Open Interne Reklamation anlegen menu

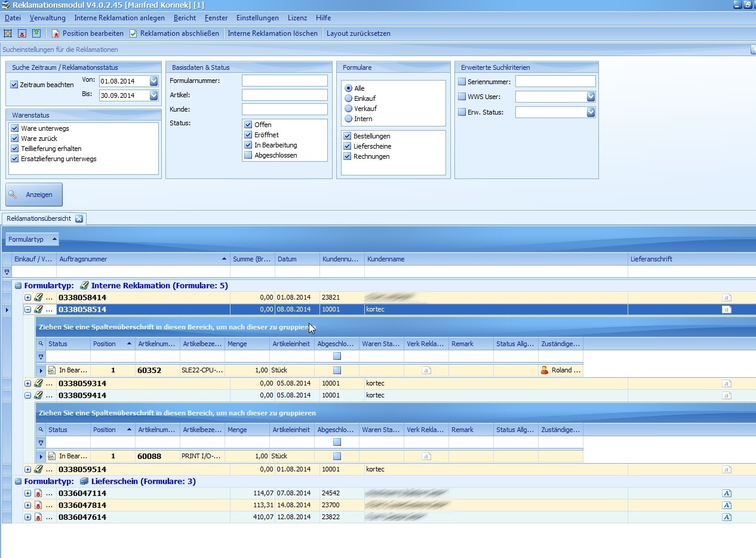(x=119, y=18)
